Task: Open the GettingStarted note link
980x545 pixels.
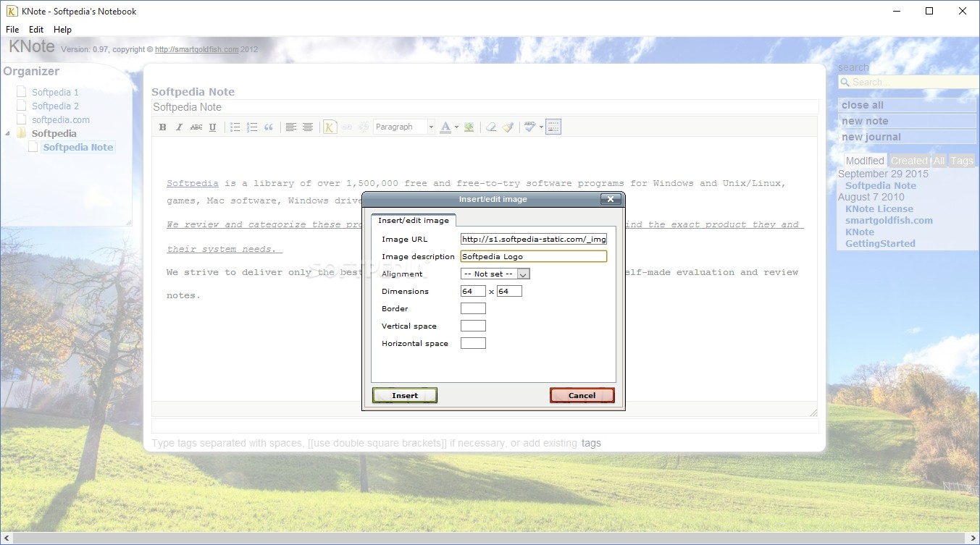Action: (880, 243)
